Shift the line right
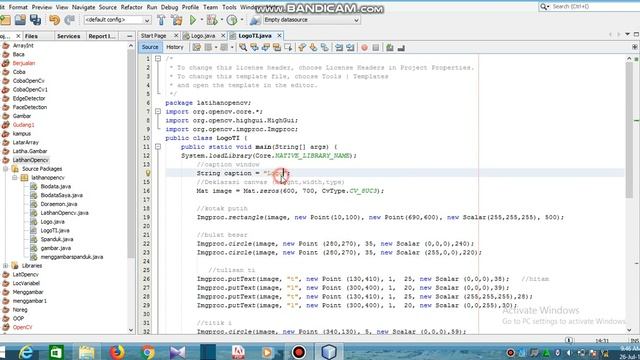 [350, 47]
